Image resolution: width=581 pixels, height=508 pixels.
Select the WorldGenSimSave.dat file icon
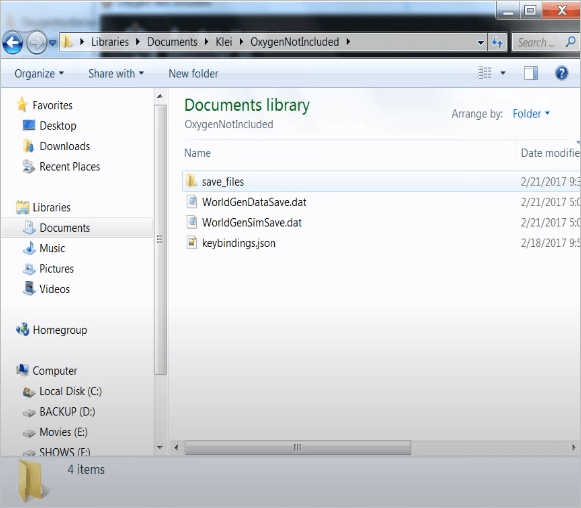coord(192,222)
